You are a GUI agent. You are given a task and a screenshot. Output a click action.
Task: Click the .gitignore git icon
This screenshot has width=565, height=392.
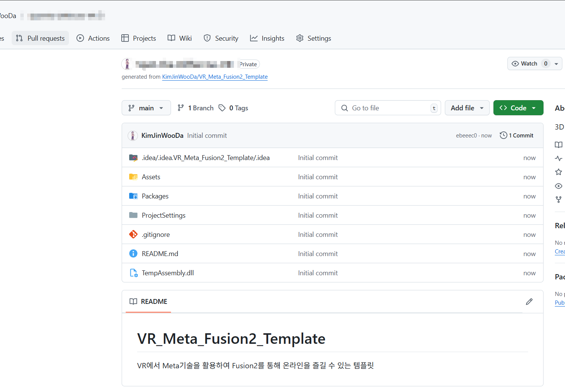[x=133, y=235]
